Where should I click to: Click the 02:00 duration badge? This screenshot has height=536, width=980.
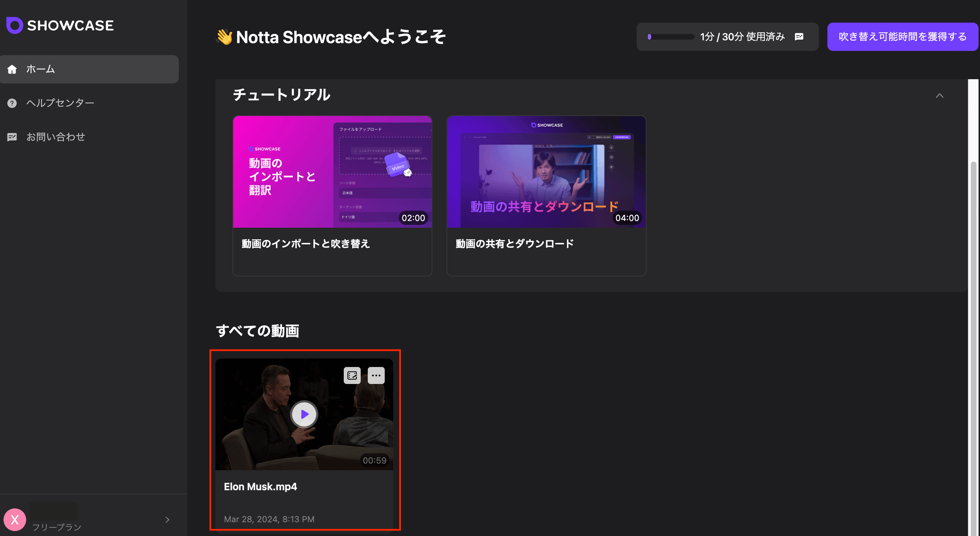coord(413,218)
